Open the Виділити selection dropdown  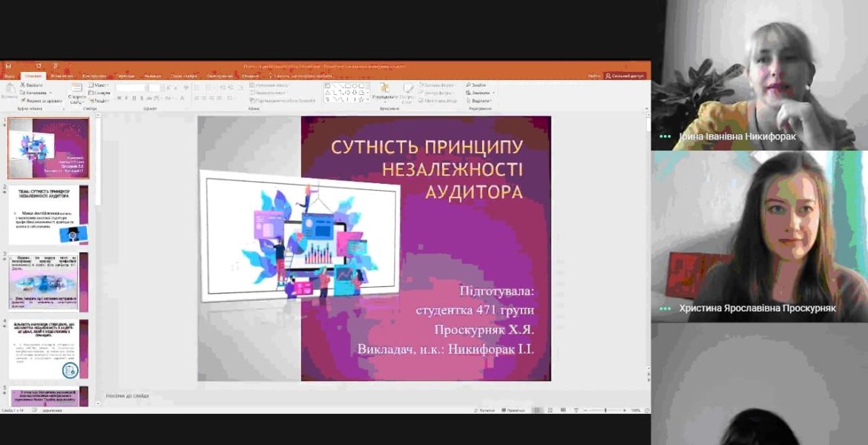(479, 101)
